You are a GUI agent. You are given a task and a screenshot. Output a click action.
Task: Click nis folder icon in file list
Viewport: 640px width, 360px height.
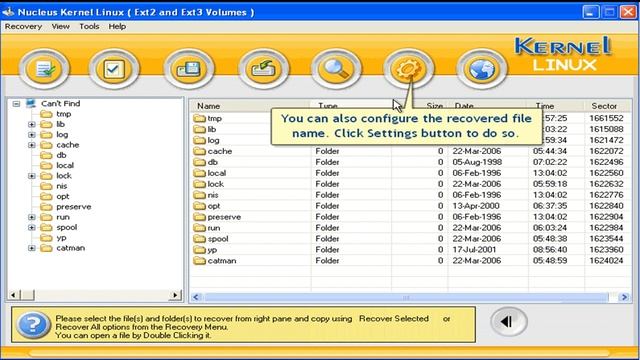[x=199, y=195]
